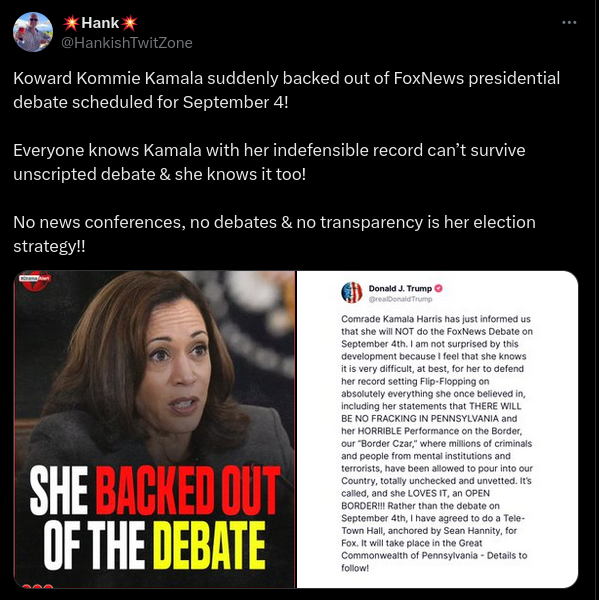
Task: Click the collision emoji before Hank's name
Action: coord(71,23)
